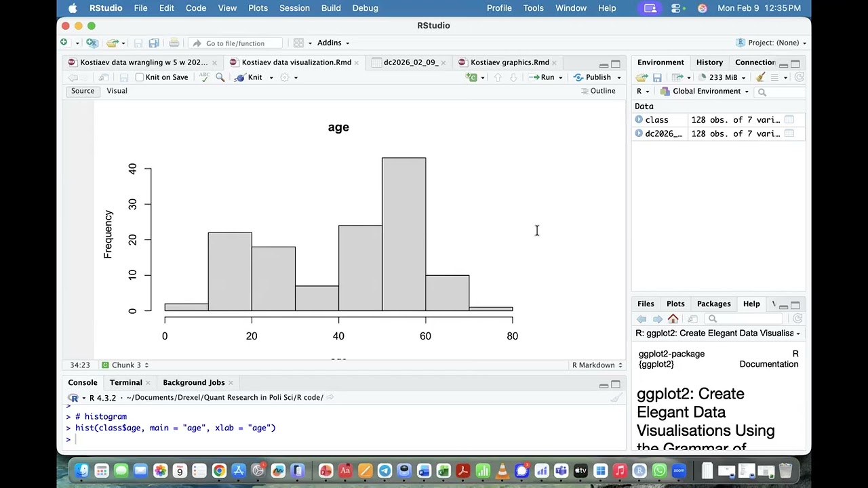Go to next chunk down arrow
This screenshot has height=488, width=868.
coord(513,77)
